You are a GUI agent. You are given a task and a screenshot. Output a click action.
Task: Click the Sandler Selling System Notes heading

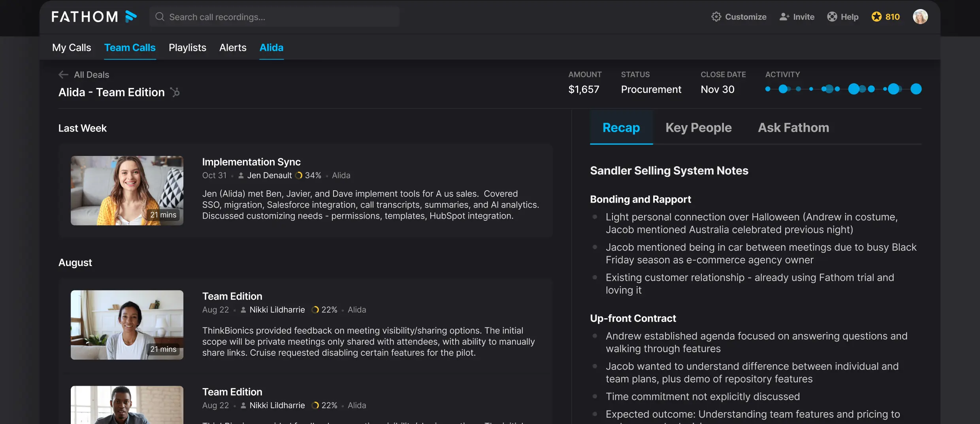669,171
